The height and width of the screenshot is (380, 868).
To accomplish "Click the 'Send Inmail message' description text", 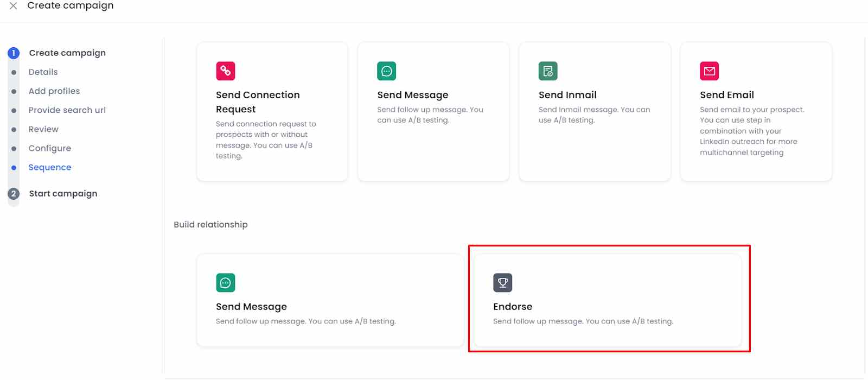I will 594,115.
